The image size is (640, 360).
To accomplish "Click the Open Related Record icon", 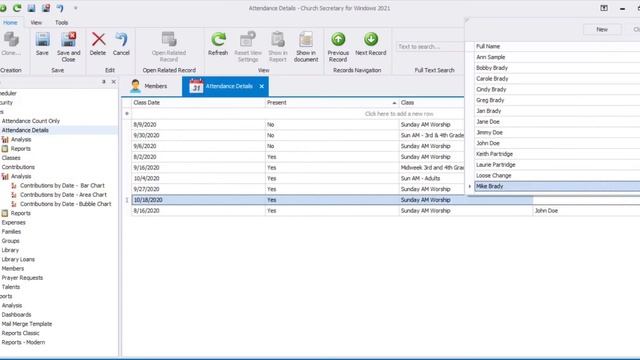I will pyautogui.click(x=169, y=40).
